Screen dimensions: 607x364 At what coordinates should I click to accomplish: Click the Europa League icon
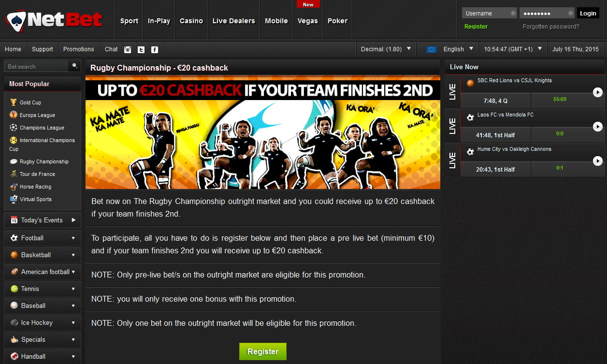pos(13,115)
